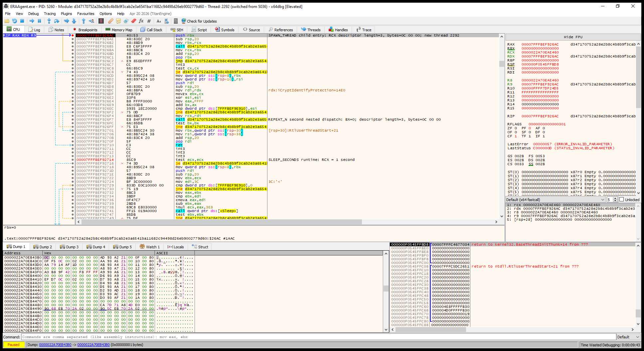Click the open file folder icon
Viewport: 644px width, 351px height.
(7, 21)
